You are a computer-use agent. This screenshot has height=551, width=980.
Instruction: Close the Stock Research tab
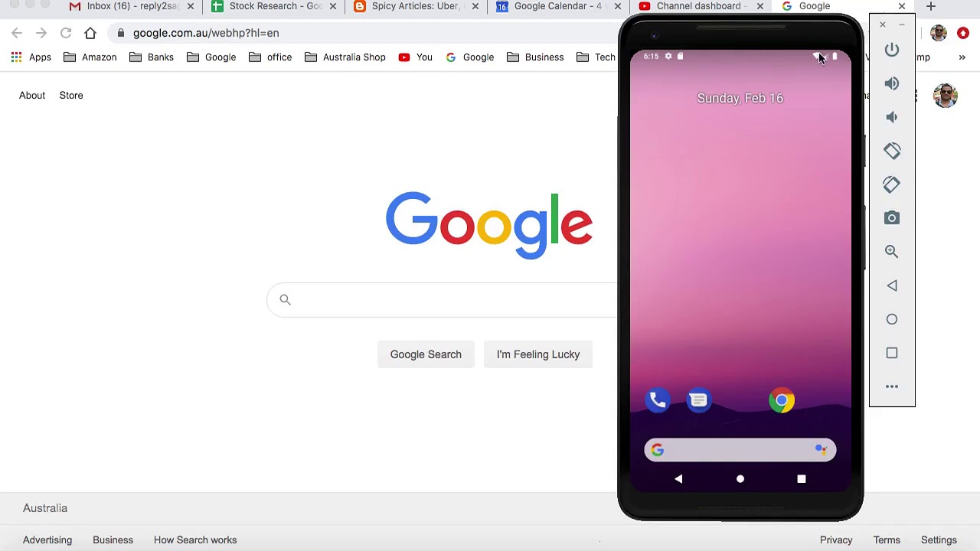(x=333, y=6)
